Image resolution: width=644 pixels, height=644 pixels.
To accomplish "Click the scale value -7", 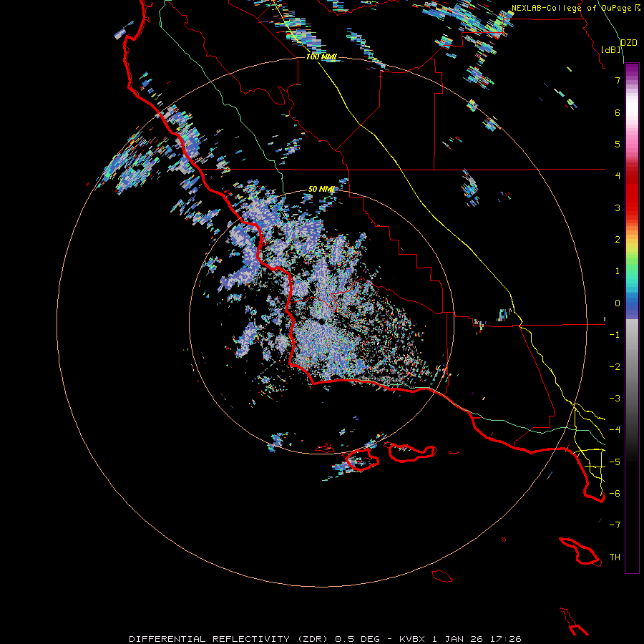I will pyautogui.click(x=615, y=525).
